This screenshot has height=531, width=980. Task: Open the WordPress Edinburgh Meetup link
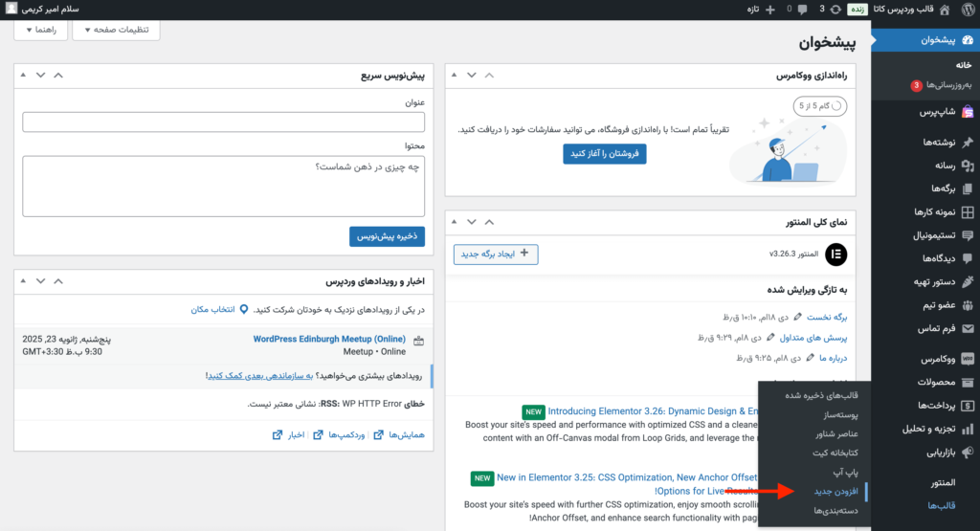click(x=329, y=339)
